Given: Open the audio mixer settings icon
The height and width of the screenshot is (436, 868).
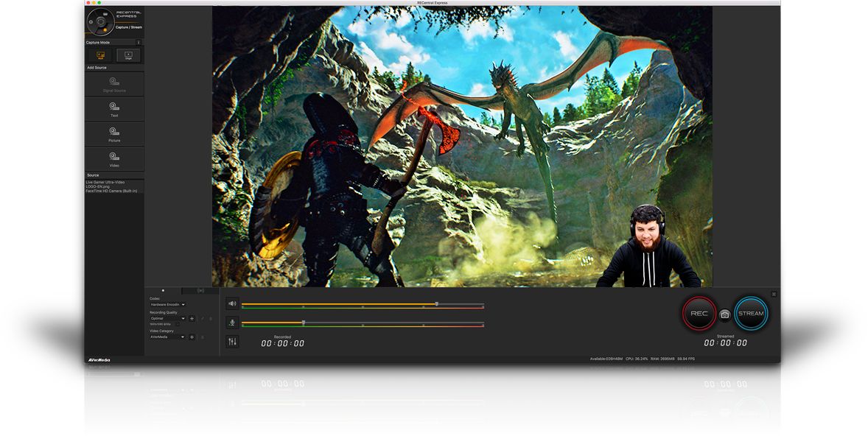Looking at the screenshot, I should (x=232, y=342).
